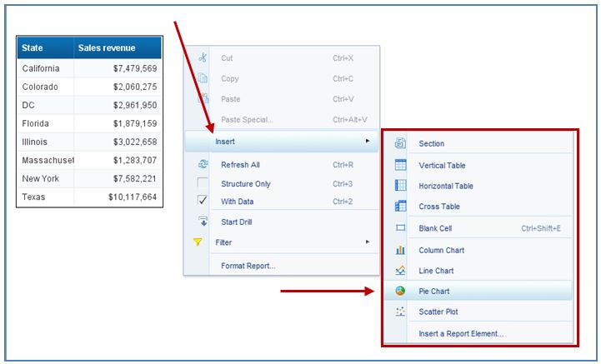Select the Texas cell
Screen dimensions: 601x364
[x=45, y=197]
